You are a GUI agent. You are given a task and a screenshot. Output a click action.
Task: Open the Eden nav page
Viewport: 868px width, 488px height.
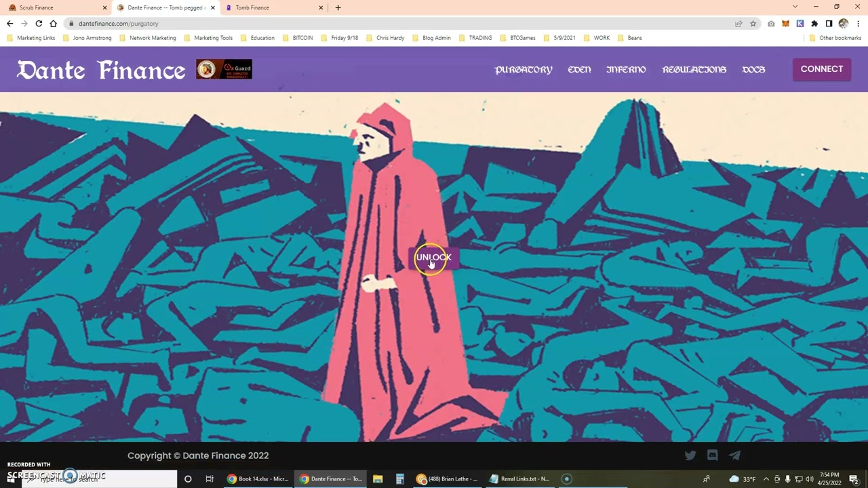coord(579,69)
